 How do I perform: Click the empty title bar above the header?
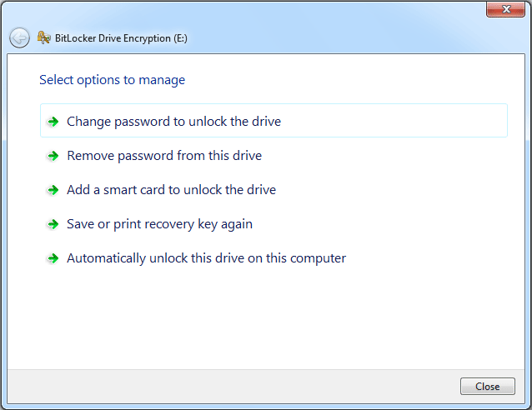tap(250, 12)
